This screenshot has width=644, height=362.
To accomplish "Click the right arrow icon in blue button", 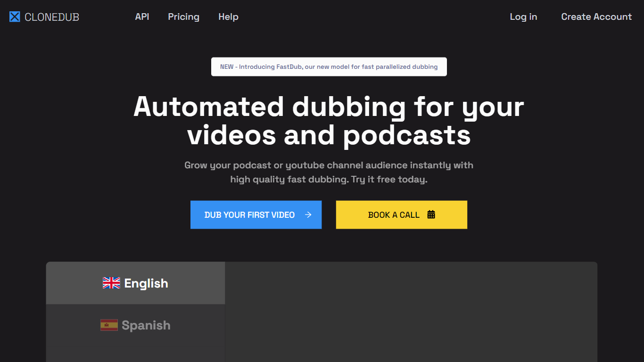I will pyautogui.click(x=308, y=215).
